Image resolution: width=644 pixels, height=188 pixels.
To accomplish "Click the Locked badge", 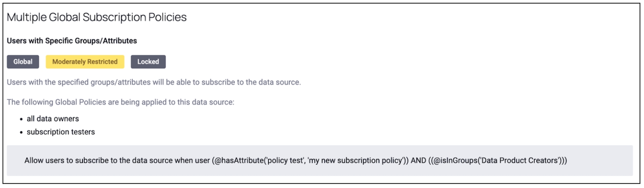I will coord(148,62).
